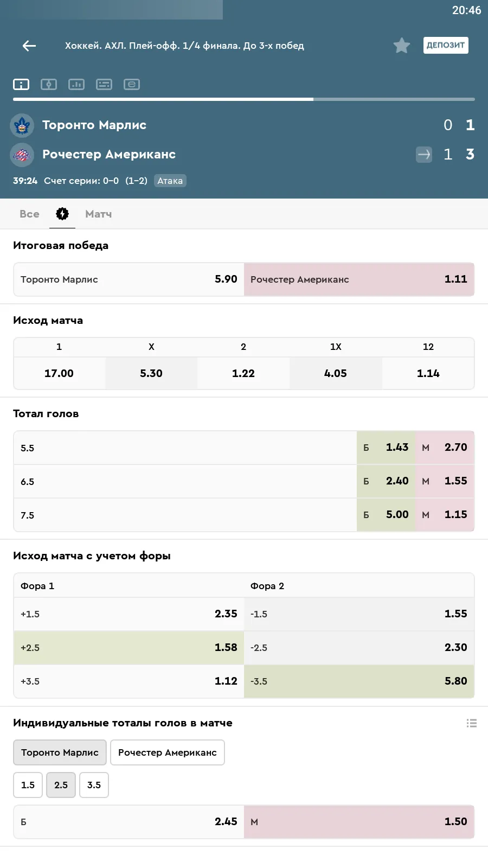Switch to the Все tab
Viewport: 488px width, 868px height.
point(29,214)
